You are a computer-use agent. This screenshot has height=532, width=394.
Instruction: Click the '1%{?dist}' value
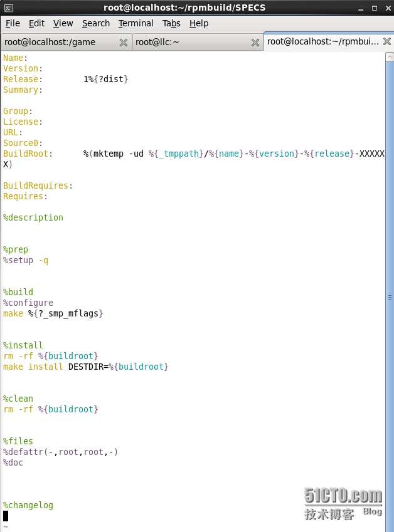(105, 79)
